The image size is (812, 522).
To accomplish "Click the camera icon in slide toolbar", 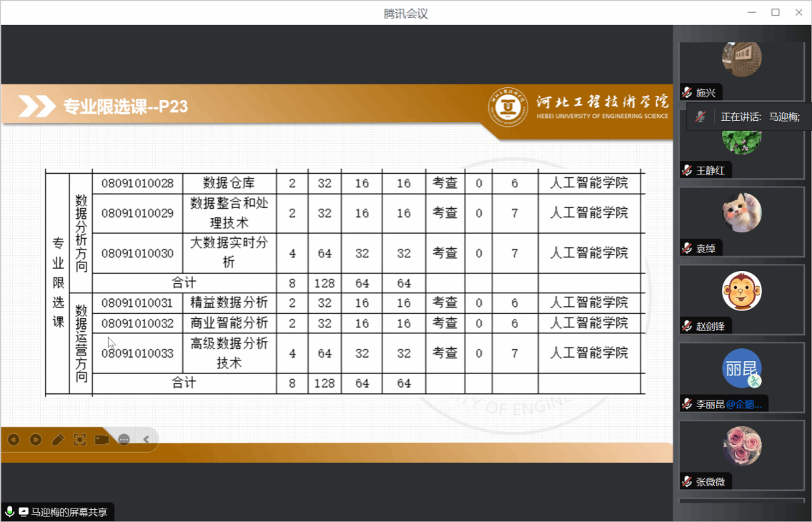I will [101, 440].
